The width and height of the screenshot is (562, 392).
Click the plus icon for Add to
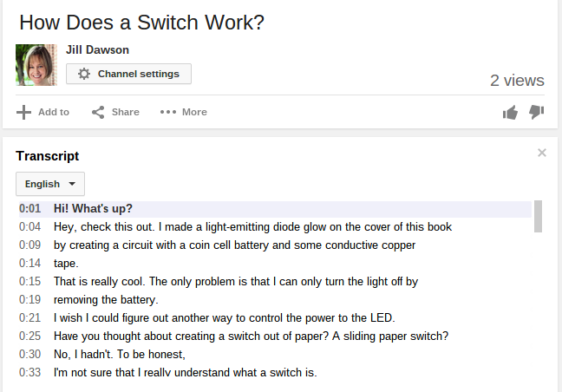pos(23,112)
